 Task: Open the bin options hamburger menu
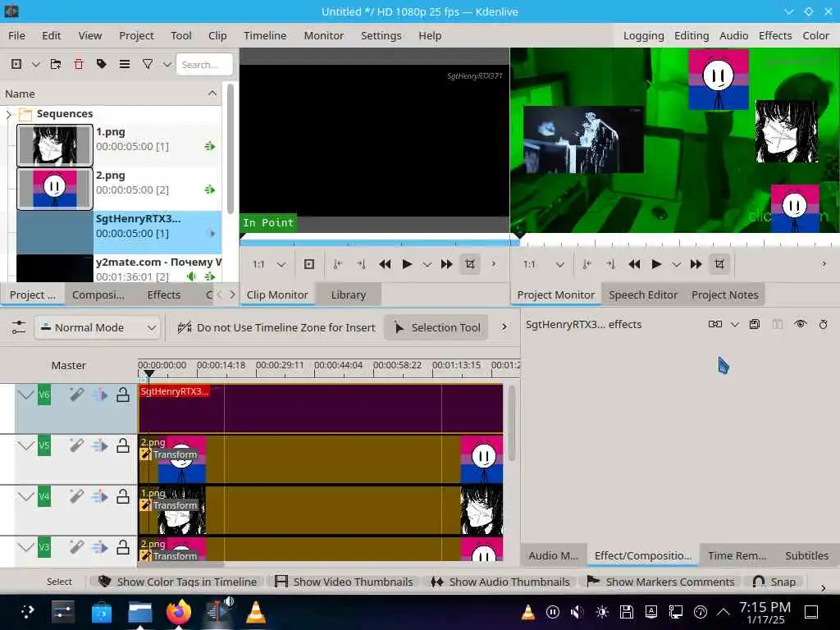125,64
